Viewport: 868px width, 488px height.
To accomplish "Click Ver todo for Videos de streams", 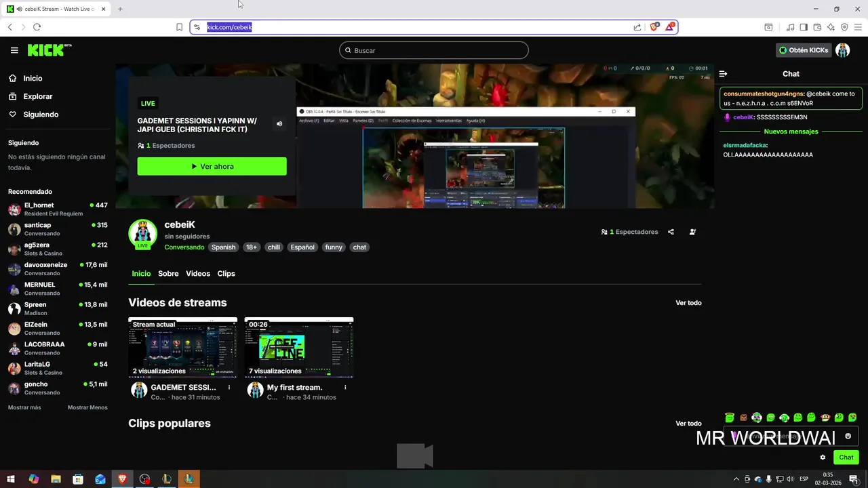I will (x=688, y=303).
